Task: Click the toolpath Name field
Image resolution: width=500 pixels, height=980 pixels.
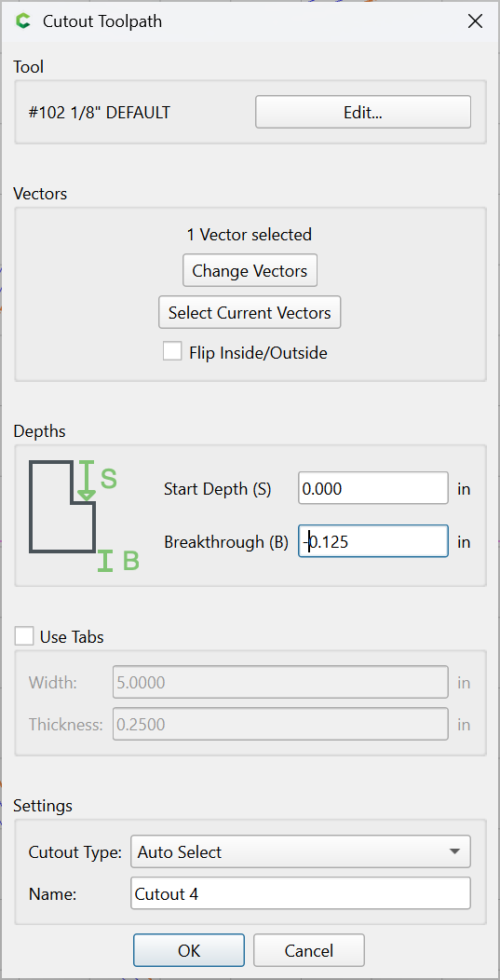Action: point(301,893)
